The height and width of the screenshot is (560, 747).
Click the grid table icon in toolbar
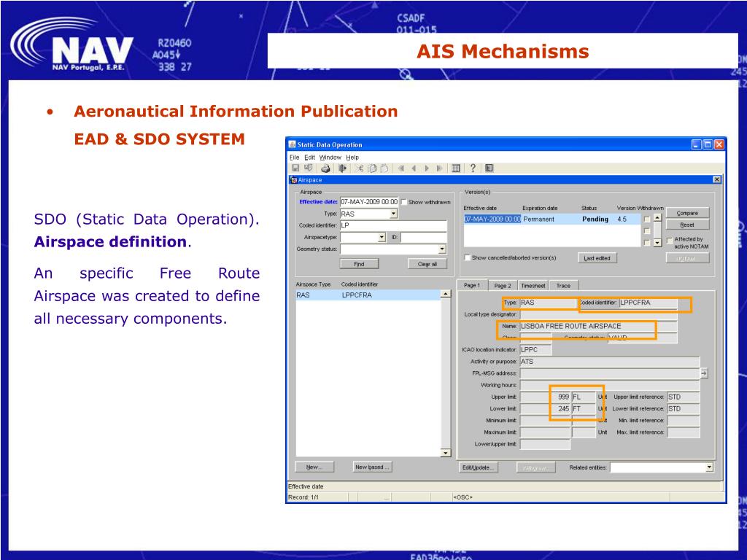[456, 168]
